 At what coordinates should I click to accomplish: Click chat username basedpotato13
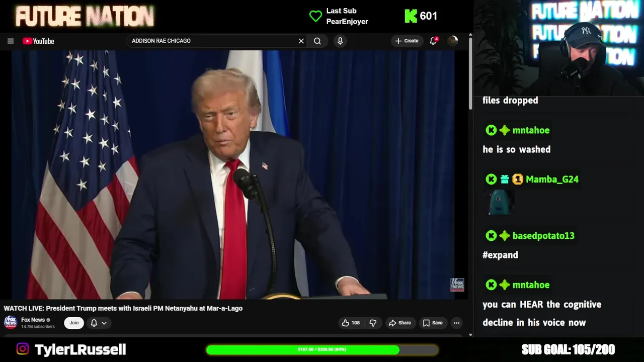pos(543,236)
